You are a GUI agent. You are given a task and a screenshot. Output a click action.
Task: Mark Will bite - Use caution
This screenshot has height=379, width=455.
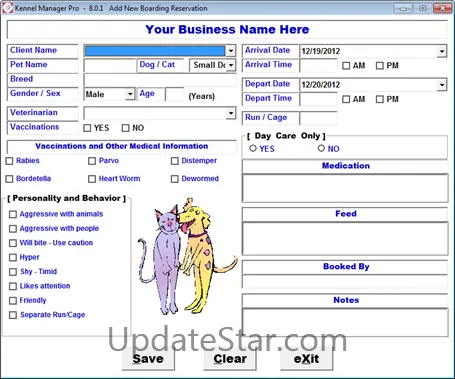pyautogui.click(x=13, y=243)
